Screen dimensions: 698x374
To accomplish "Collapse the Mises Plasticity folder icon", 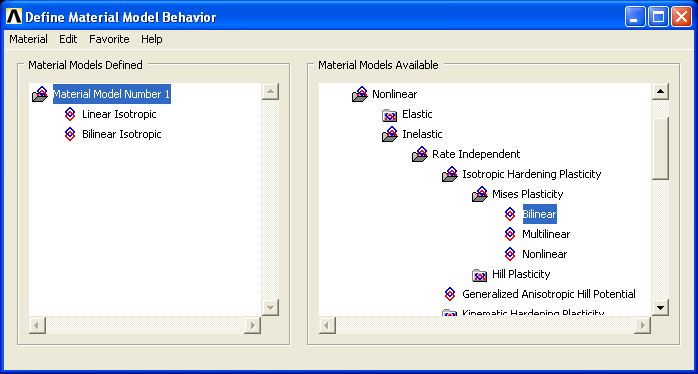I will 480,194.
